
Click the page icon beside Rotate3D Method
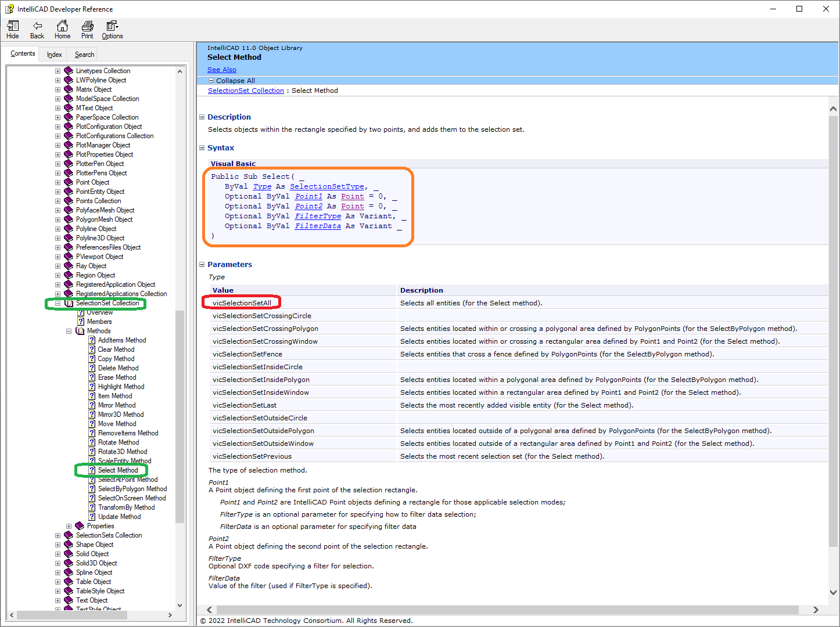click(x=92, y=452)
